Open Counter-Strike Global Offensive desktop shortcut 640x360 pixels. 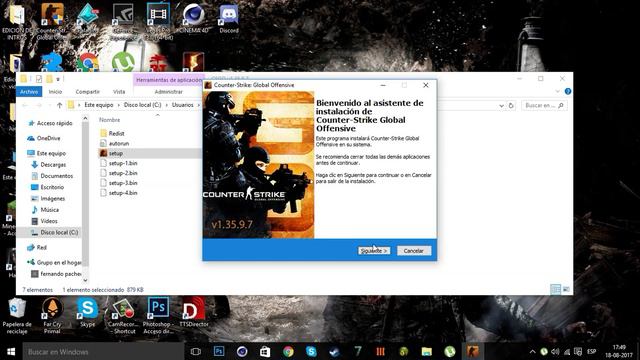[52, 22]
